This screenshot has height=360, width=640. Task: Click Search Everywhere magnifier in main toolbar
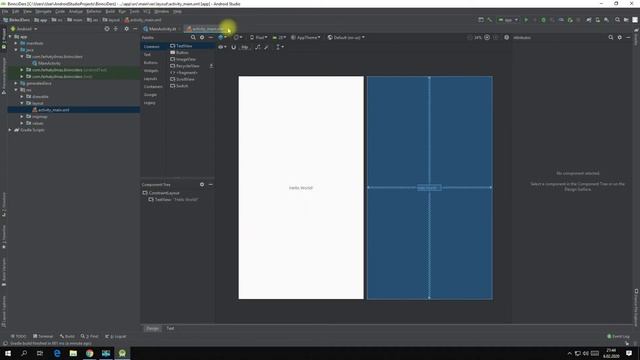617,20
